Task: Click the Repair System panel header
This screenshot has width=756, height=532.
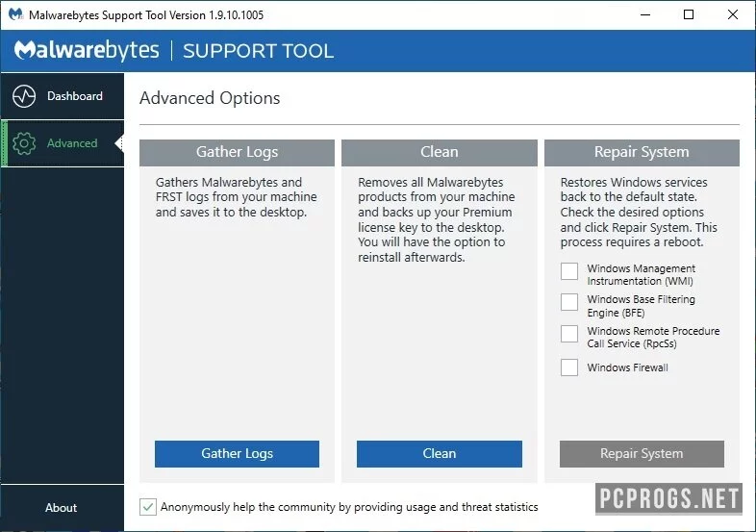Action: 642,152
